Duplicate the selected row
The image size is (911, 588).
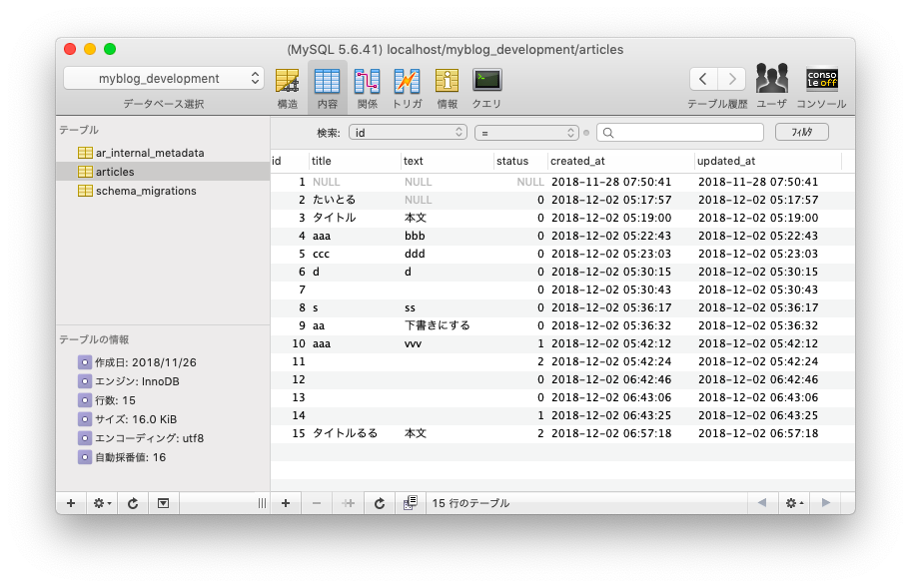[x=348, y=503]
